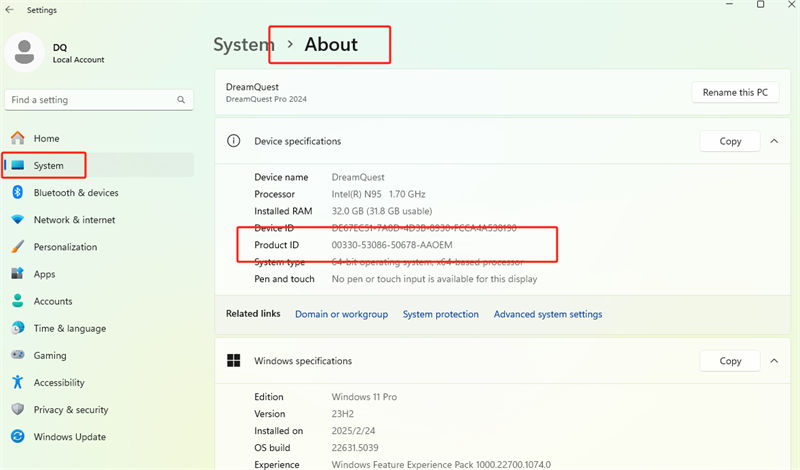Viewport: 800px width, 470px height.
Task: Click the Installed RAM value 32.0 GB
Action: (382, 211)
